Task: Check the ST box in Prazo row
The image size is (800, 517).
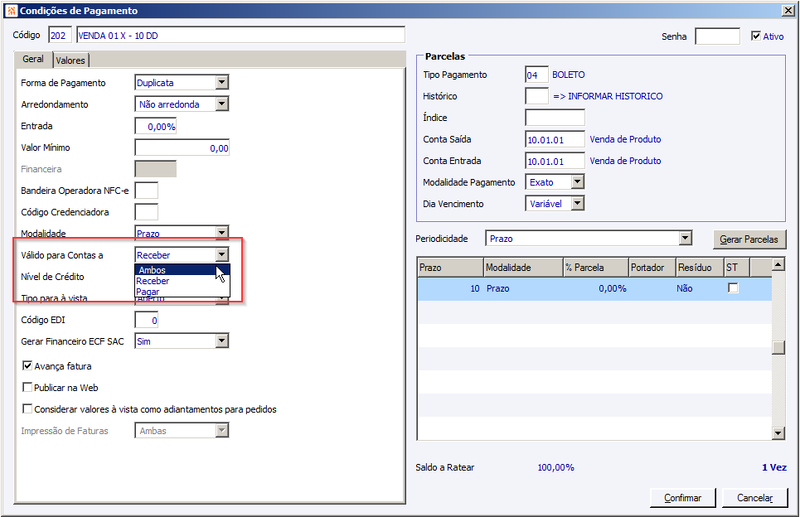Action: click(733, 288)
